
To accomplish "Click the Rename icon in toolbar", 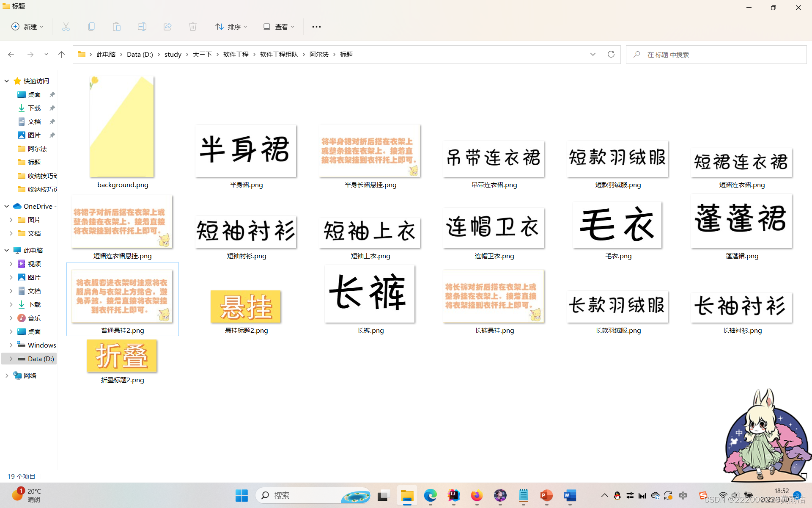I will [x=142, y=27].
